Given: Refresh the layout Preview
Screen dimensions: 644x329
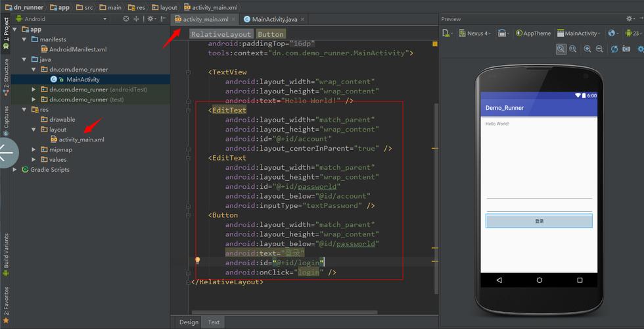Looking at the screenshot, I should pyautogui.click(x=614, y=49).
